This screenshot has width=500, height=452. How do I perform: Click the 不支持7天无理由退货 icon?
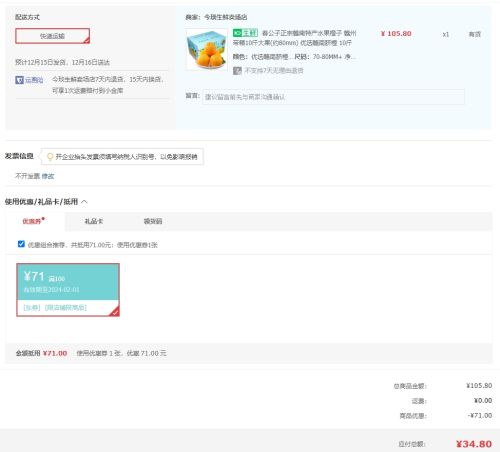tap(237, 71)
